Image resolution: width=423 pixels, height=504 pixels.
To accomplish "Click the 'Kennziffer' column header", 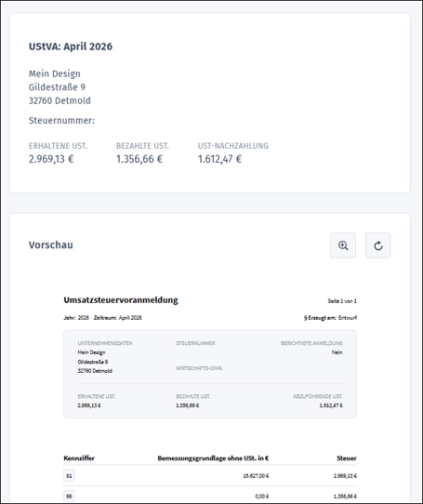I will point(79,458).
